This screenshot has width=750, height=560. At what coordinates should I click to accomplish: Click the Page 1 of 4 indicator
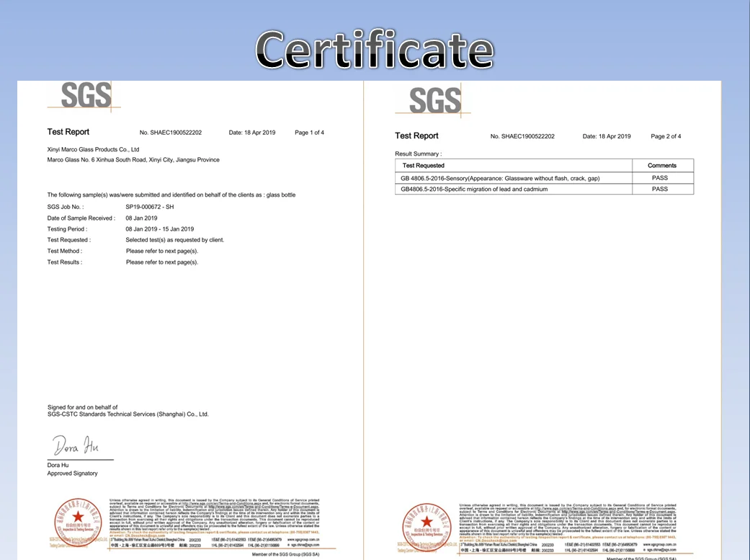[x=309, y=133]
